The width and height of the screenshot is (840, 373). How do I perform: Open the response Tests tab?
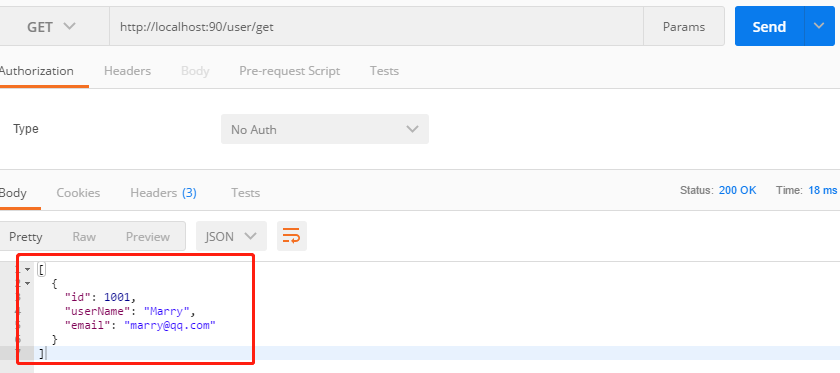click(x=245, y=193)
